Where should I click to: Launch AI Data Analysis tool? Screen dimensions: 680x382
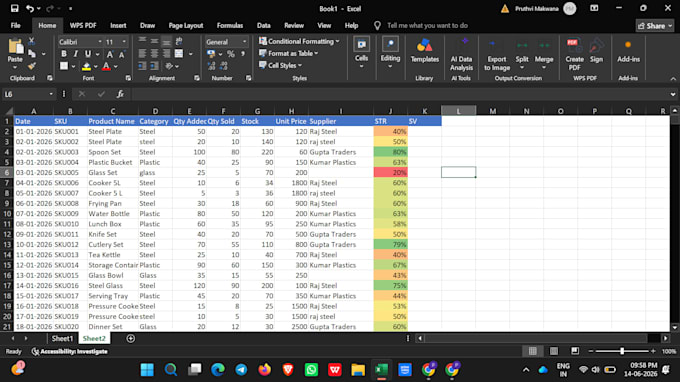[x=461, y=54]
